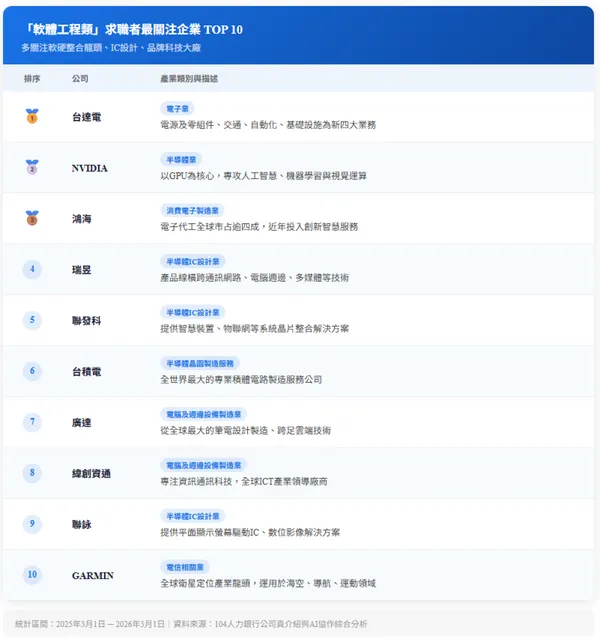Select rank badge 10 next to GARMIN
The height and width of the screenshot is (639, 600).
[32, 575]
